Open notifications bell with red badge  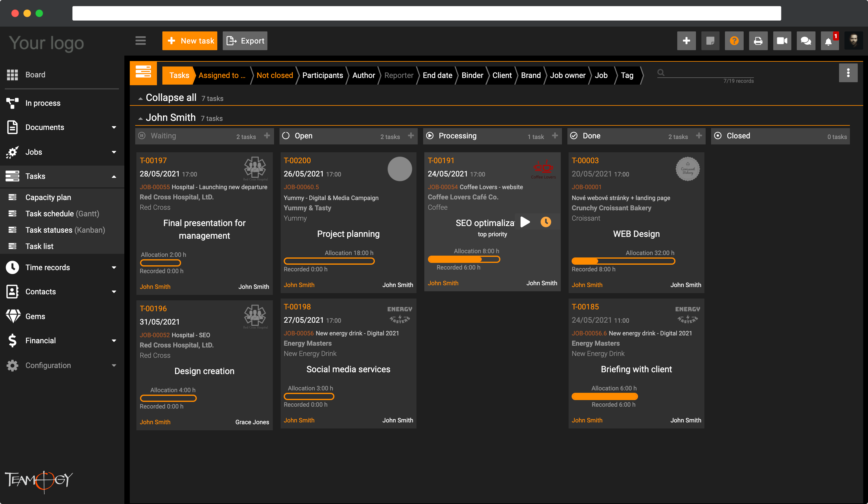829,41
